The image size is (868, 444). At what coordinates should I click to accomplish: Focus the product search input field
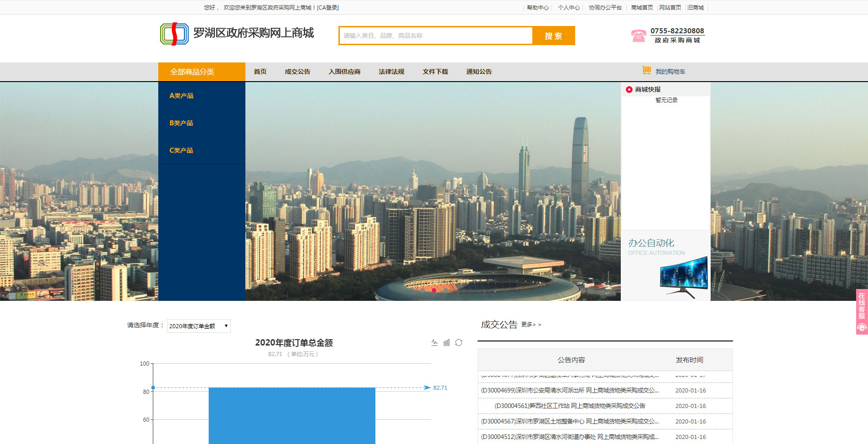click(x=436, y=36)
